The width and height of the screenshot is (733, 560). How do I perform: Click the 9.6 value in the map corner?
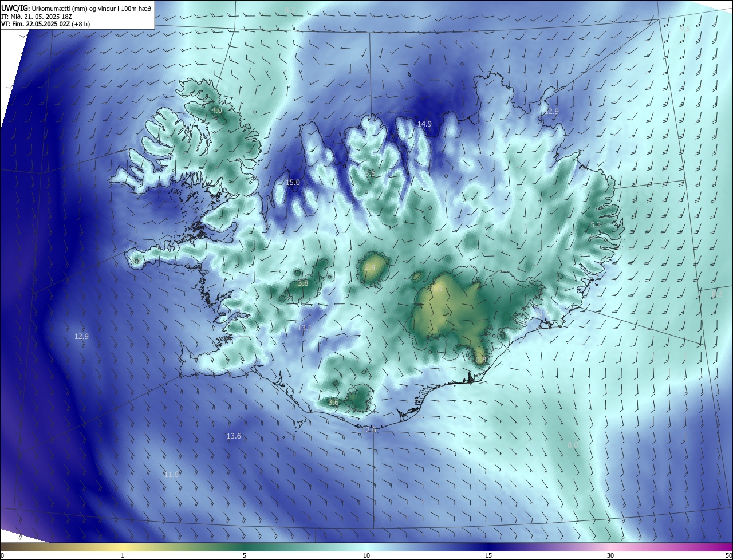(x=685, y=29)
